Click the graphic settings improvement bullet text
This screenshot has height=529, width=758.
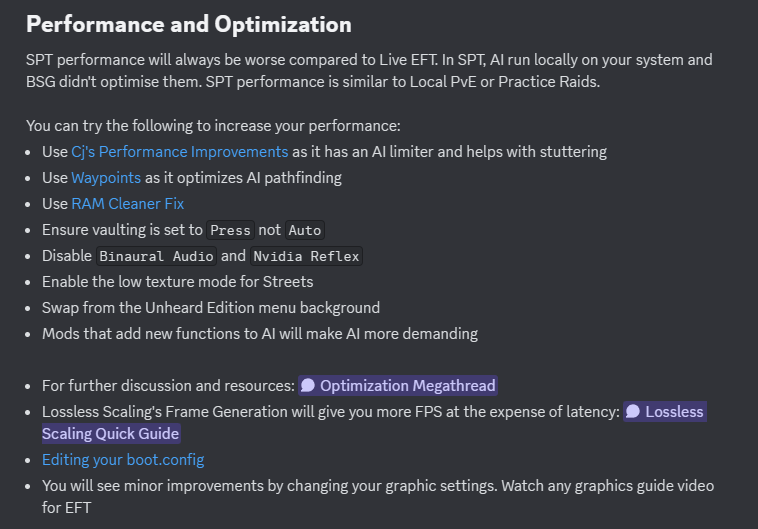tap(377, 486)
